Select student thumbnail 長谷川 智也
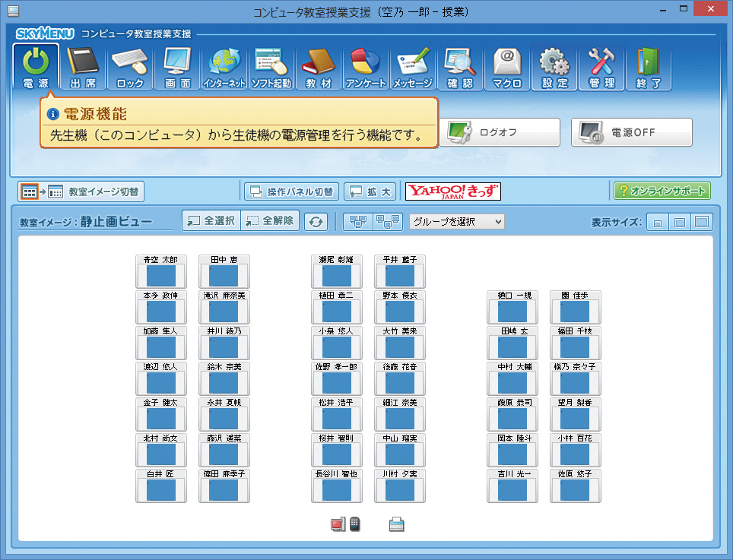 337,486
